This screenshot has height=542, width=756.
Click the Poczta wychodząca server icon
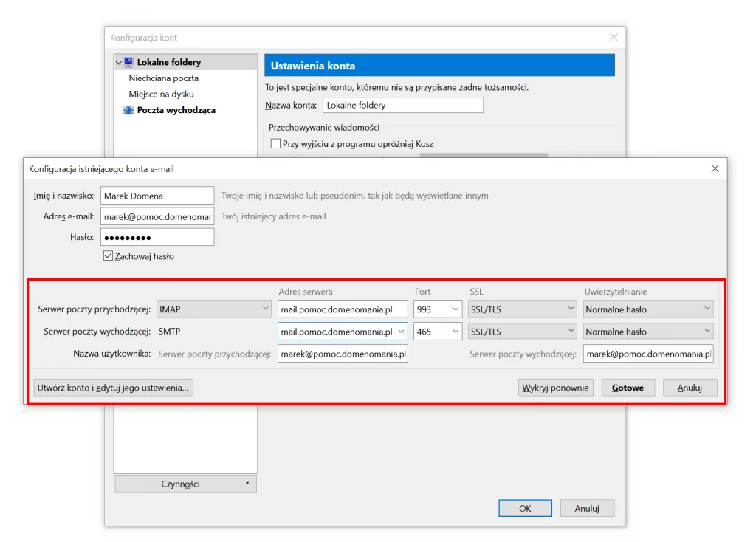(x=128, y=111)
